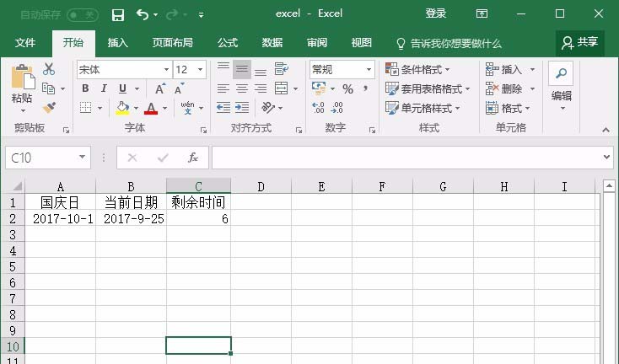Viewport: 619px width, 364px height.
Task: Switch to the 插入 tab
Action: pos(118,43)
